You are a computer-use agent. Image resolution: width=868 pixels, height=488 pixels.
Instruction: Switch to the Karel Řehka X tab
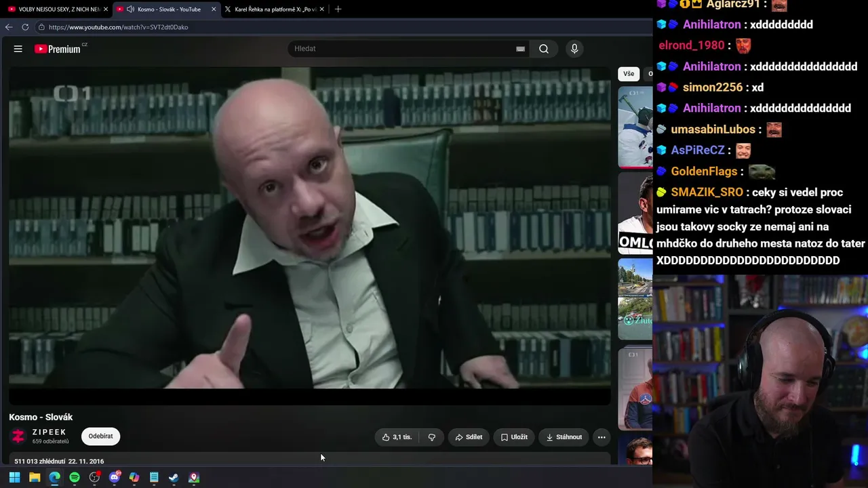(274, 9)
